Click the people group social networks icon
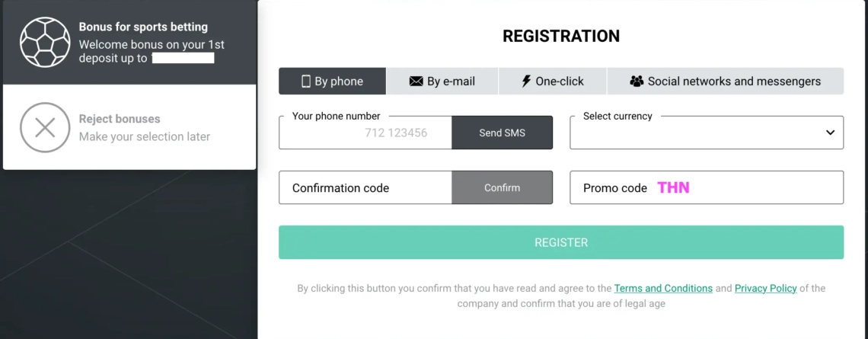Screen dimensions: 868x339 (637, 82)
